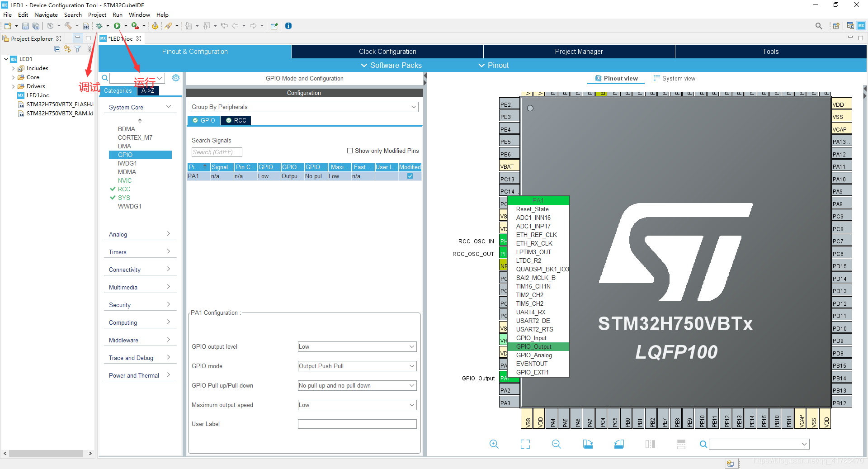Open the categories settings gear icon
The image size is (868, 469).
pyautogui.click(x=176, y=78)
